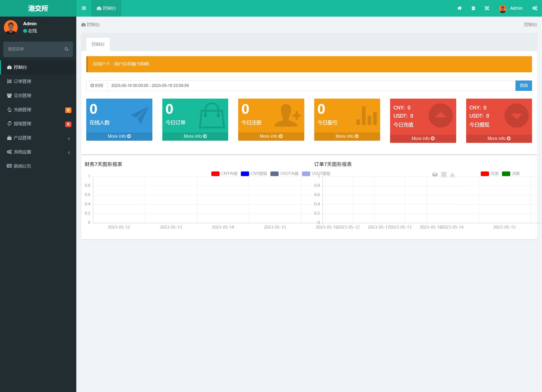542x392 pixels.
Task: Click More info on 今日订单 card
Action: click(x=195, y=136)
